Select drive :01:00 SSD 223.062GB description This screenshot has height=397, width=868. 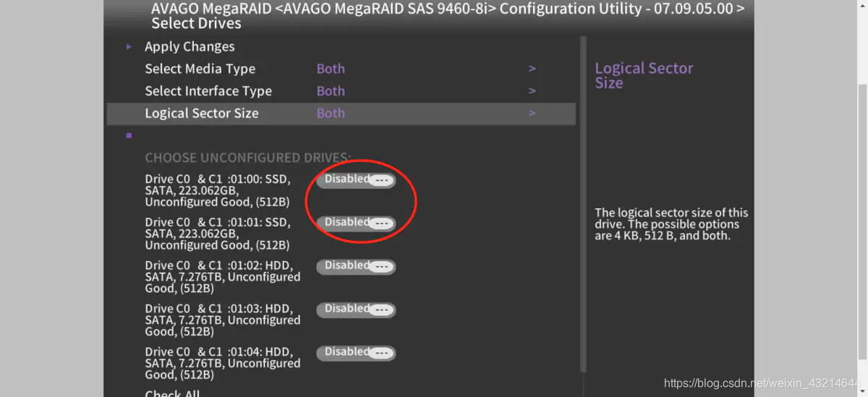(218, 191)
